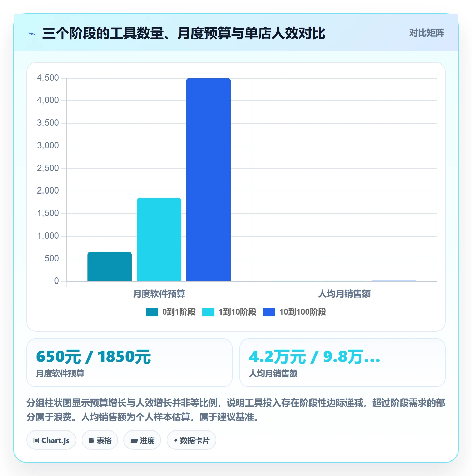Image resolution: width=472 pixels, height=476 pixels.
Task: Click the table grid icon in 表格 tag
Action: (91, 440)
